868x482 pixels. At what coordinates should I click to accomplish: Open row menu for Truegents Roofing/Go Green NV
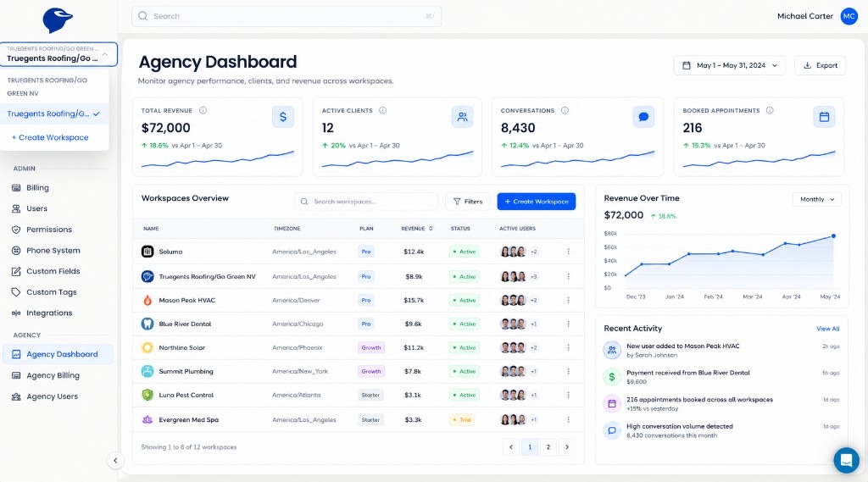pos(568,276)
